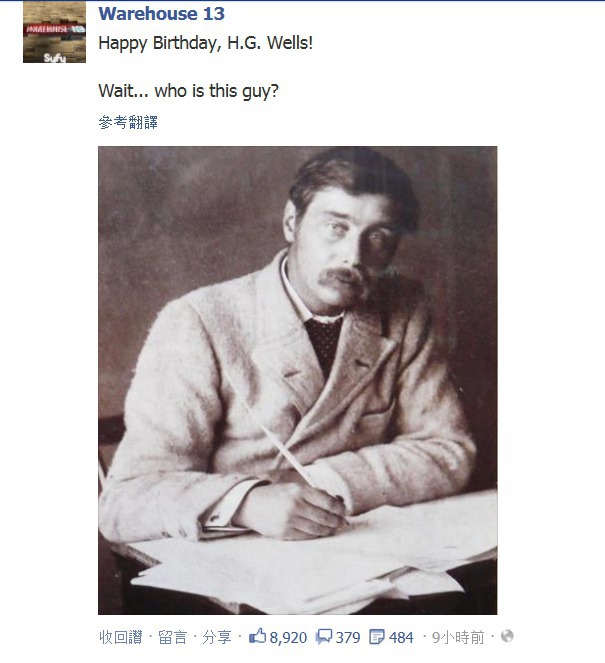Show the 參考翻譯 translation of the post

click(x=128, y=123)
